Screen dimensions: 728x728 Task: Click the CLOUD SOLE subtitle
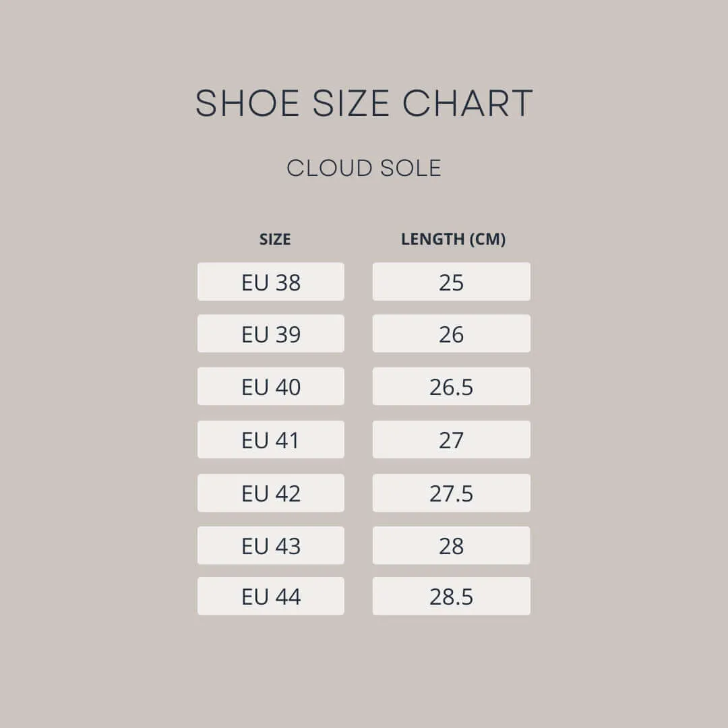point(364,169)
